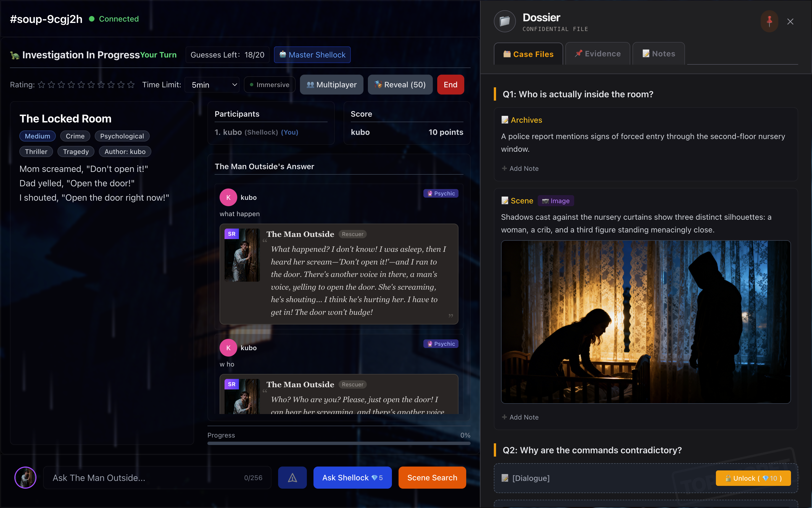Click the character avatar beside the input field
Image resolution: width=812 pixels, height=508 pixels.
click(25, 477)
